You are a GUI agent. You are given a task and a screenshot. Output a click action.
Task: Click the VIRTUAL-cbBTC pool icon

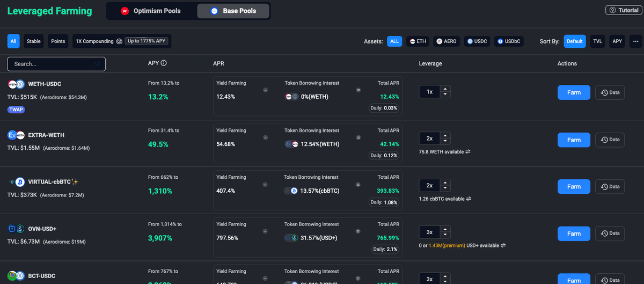[x=17, y=182]
